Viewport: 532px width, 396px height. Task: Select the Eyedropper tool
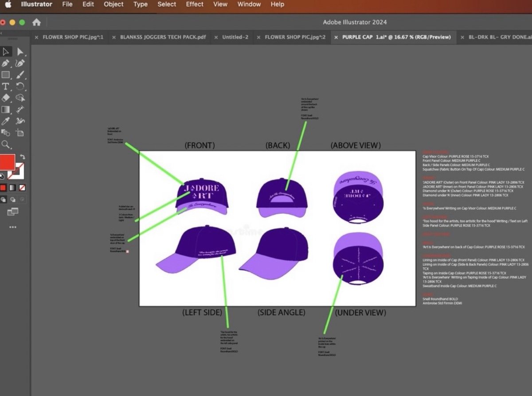click(6, 121)
